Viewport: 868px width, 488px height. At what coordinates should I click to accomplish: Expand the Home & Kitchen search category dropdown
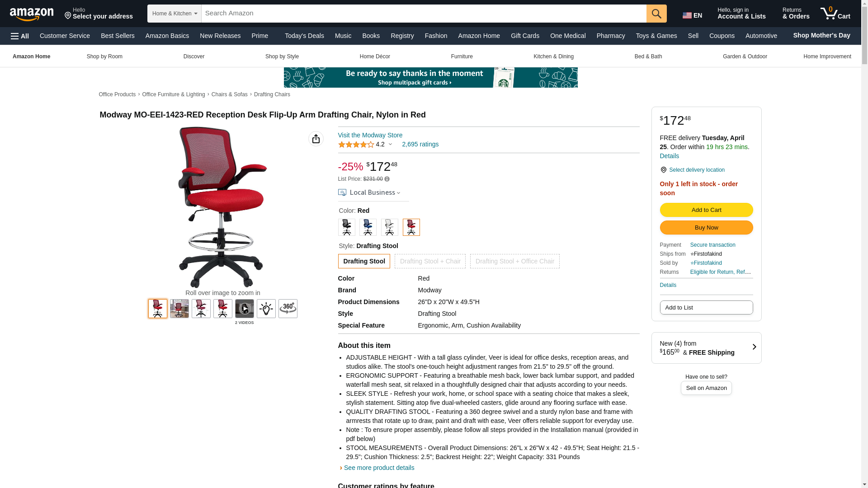pyautogui.click(x=174, y=14)
